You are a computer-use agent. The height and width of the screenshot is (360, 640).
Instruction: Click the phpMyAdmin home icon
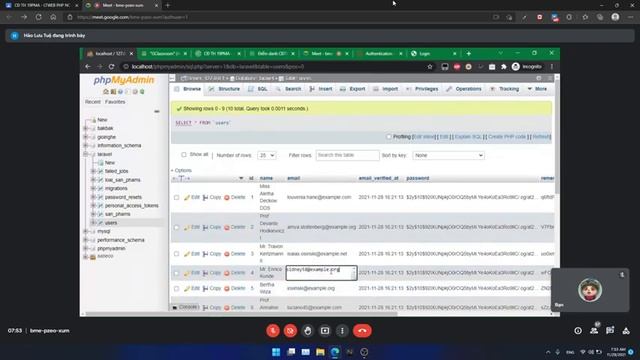tap(106, 92)
